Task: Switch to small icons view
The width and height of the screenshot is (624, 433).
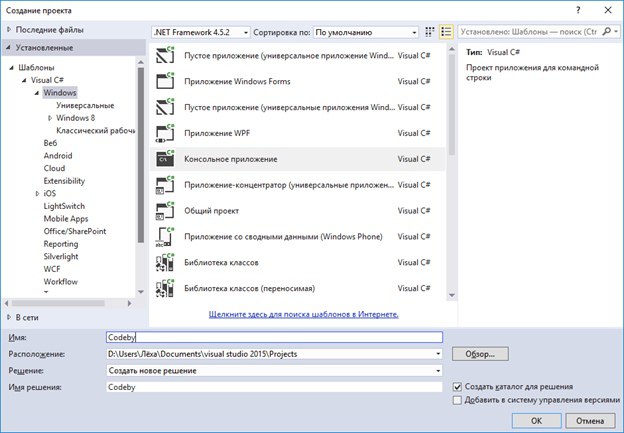Action: point(430,32)
